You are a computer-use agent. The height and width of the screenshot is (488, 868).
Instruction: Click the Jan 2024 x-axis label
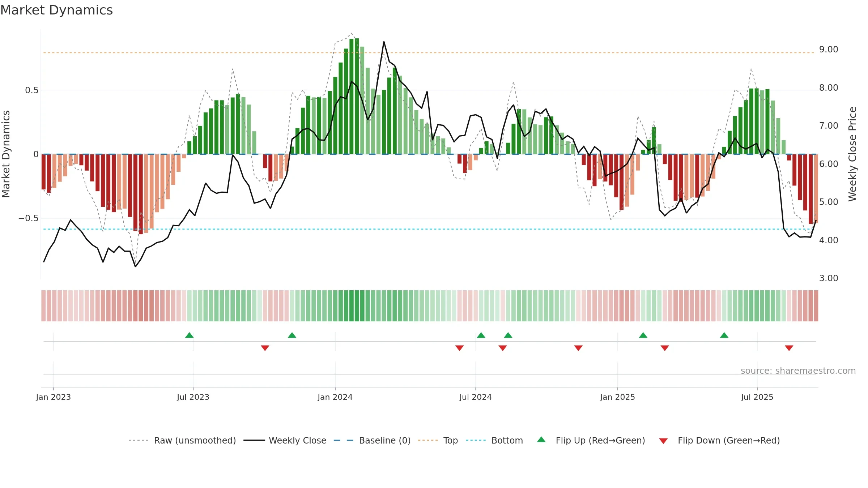point(335,397)
